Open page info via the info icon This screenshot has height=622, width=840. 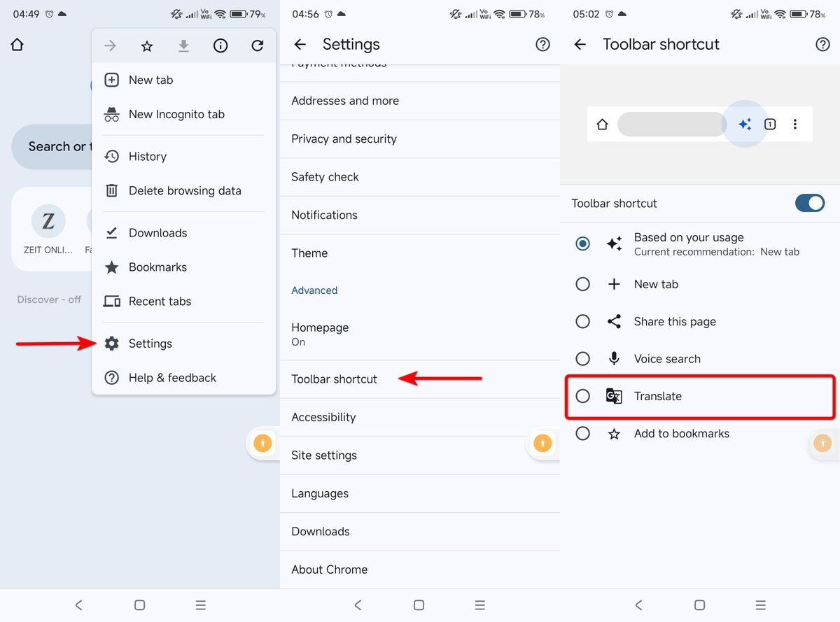(x=220, y=45)
